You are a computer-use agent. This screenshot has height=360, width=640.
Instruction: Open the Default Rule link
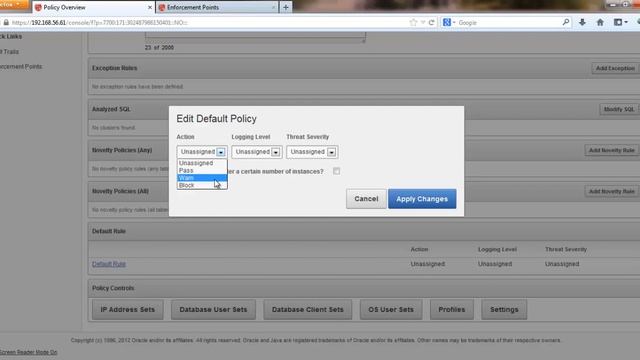[109, 264]
